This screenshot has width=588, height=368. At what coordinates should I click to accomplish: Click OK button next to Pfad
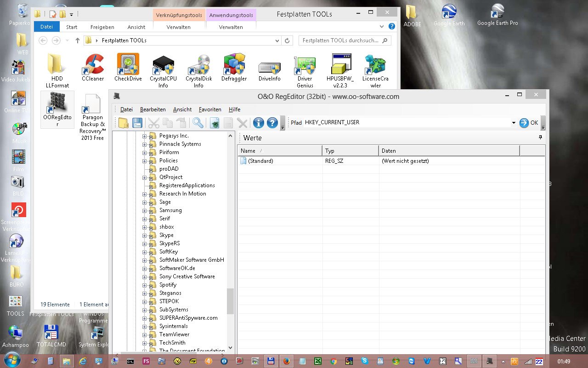coord(529,123)
